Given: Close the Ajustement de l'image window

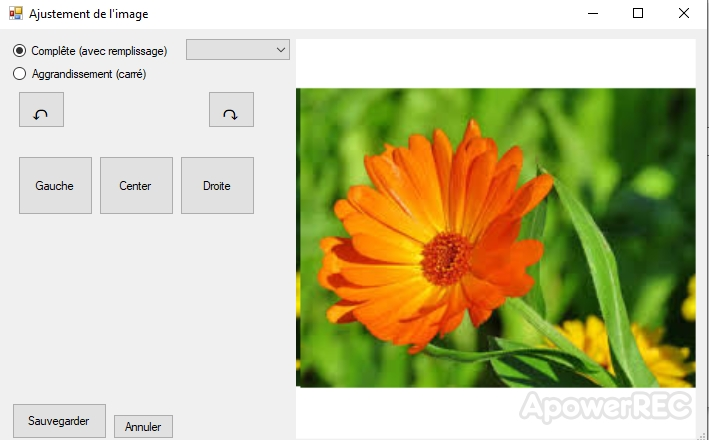Looking at the screenshot, I should tap(684, 14).
